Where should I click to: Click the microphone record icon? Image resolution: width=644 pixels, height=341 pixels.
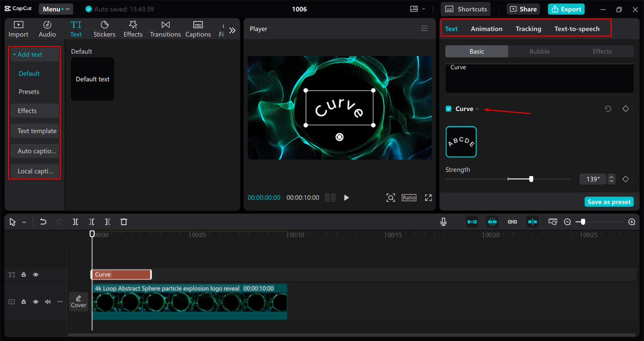[x=443, y=222]
